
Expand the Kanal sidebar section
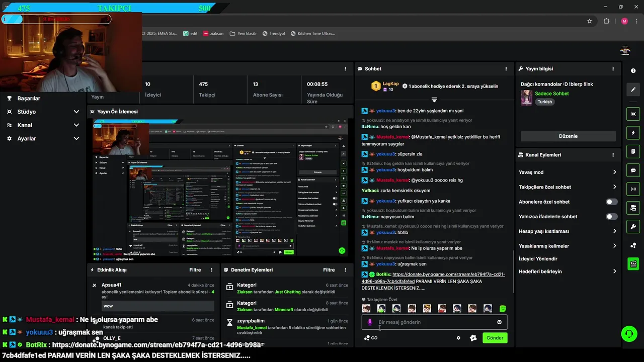pyautogui.click(x=76, y=125)
